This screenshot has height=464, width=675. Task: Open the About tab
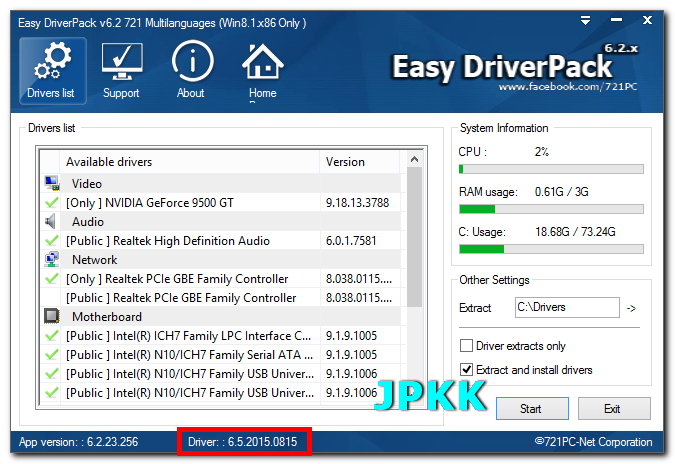pyautogui.click(x=192, y=71)
